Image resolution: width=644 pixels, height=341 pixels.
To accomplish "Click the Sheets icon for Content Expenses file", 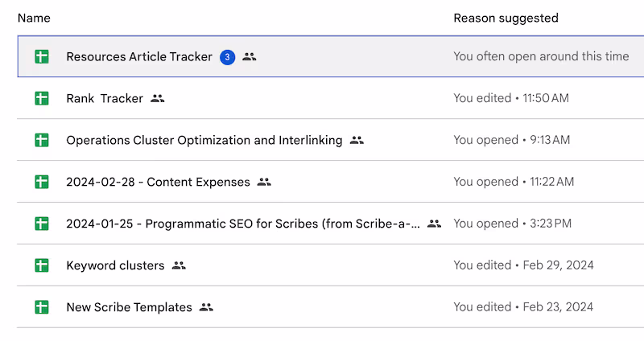I will click(x=42, y=182).
